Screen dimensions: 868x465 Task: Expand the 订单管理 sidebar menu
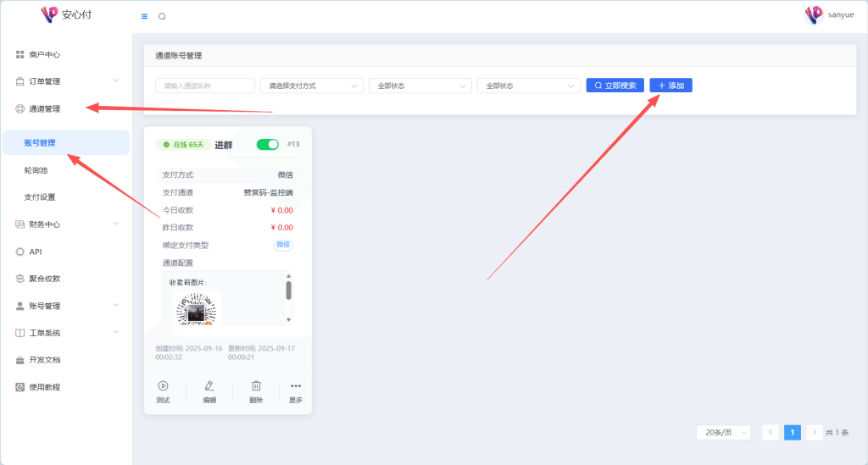[66, 81]
